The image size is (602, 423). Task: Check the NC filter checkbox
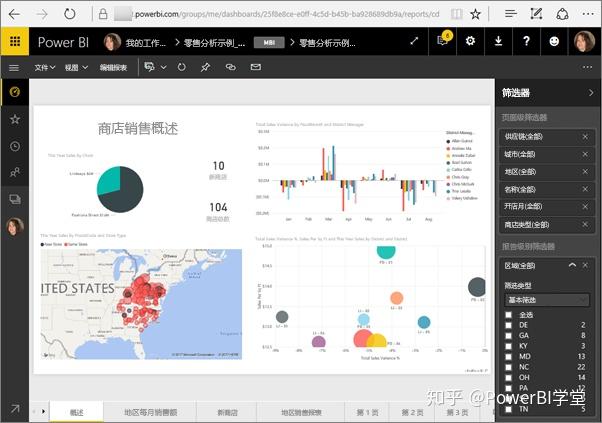509,367
